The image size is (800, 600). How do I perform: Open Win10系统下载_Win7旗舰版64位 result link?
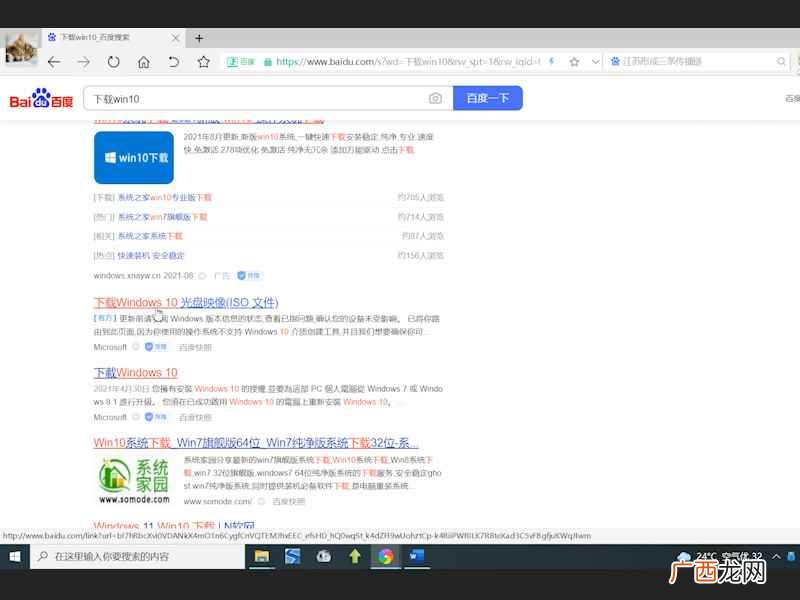click(x=256, y=442)
